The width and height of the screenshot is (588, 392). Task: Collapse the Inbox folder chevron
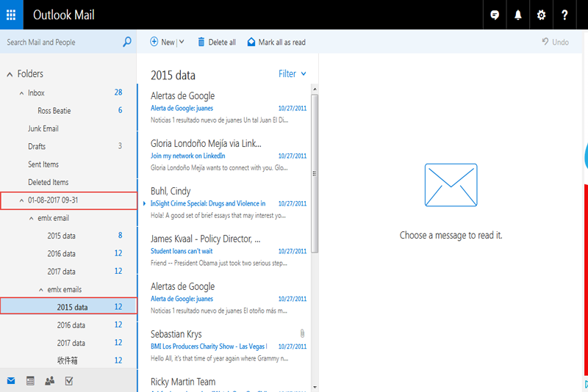click(21, 93)
